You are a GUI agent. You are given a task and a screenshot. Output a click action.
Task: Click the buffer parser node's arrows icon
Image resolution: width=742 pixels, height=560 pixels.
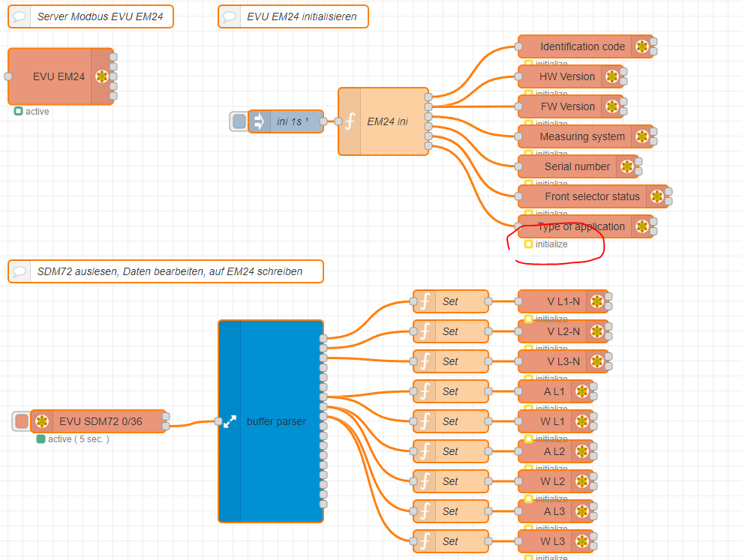click(x=230, y=421)
